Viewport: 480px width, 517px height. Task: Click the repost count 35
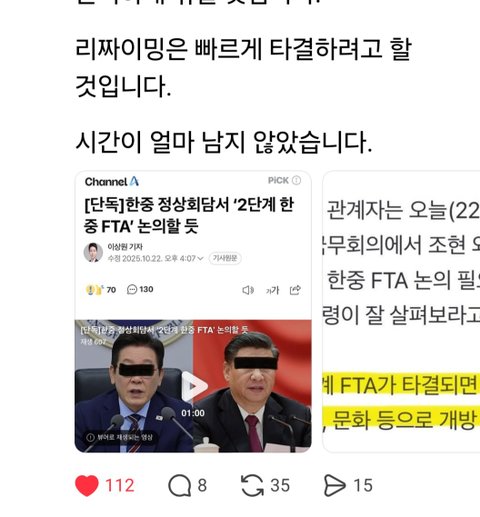(280, 486)
